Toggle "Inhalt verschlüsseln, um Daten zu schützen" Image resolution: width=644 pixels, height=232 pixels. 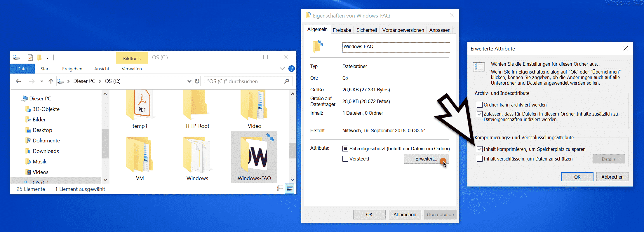[479, 159]
